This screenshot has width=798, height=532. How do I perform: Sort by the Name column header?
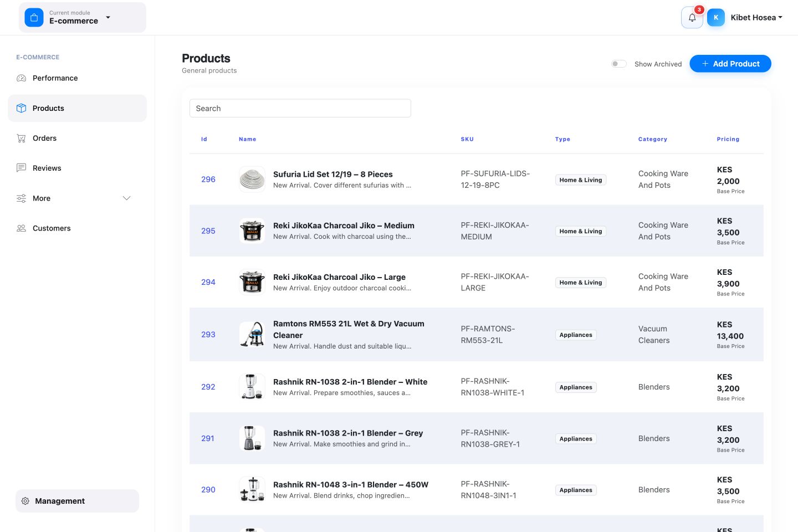[248, 139]
